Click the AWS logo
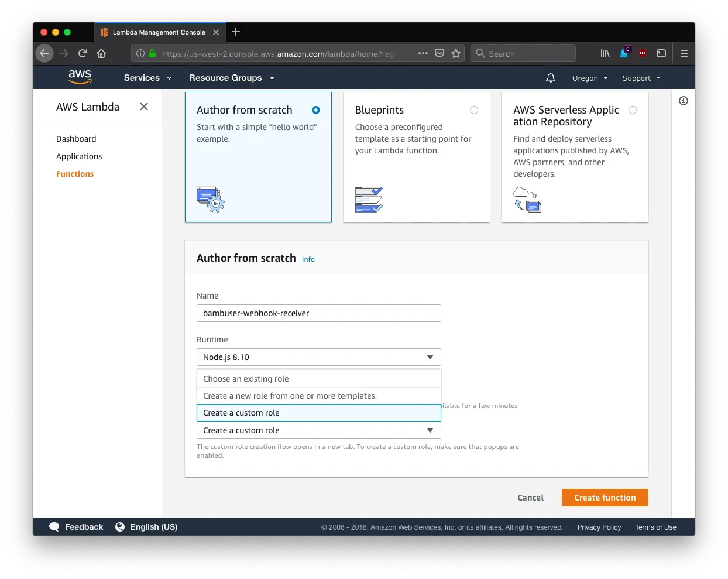 80,77
